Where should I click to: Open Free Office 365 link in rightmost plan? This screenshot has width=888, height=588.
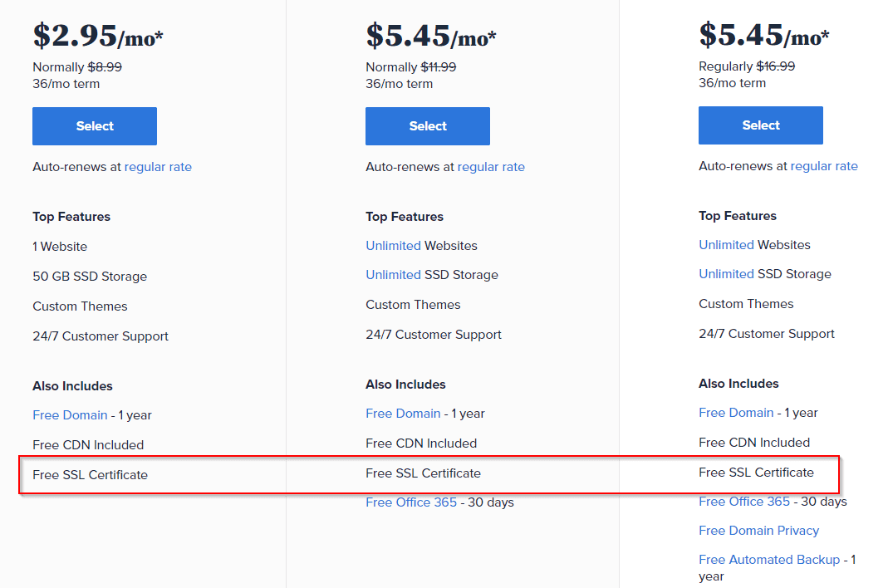744,502
